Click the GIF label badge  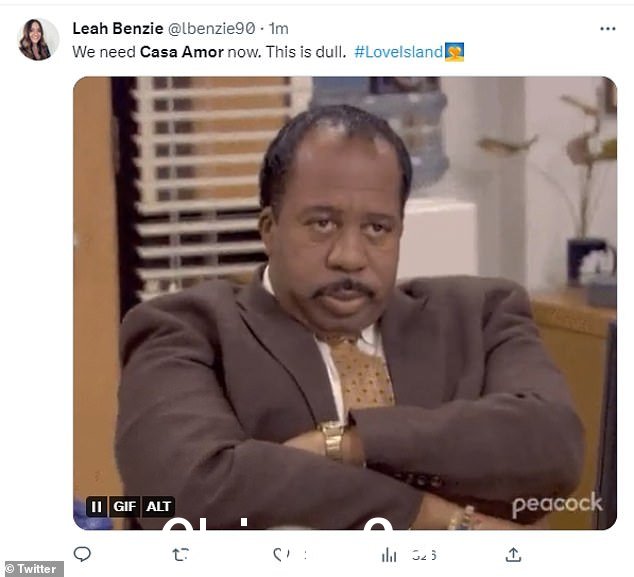(124, 506)
